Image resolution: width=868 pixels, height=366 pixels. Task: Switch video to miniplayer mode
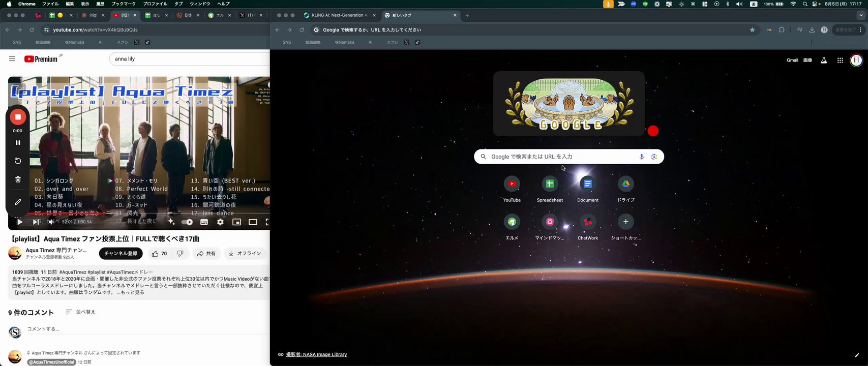click(236, 222)
